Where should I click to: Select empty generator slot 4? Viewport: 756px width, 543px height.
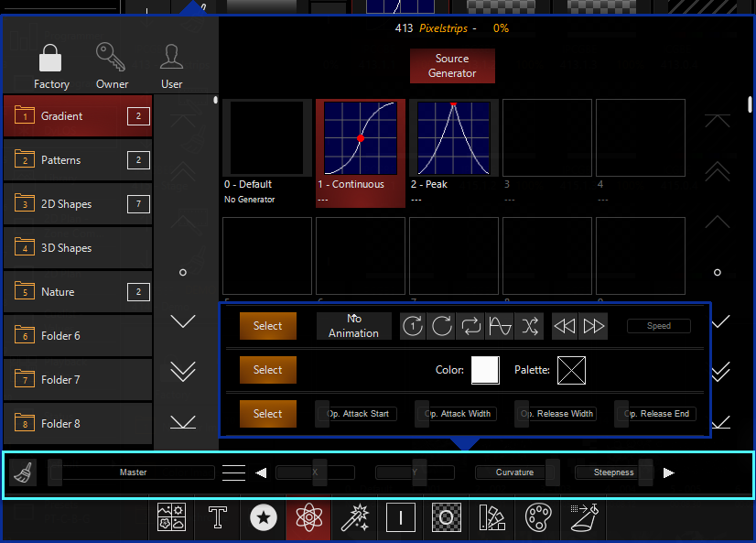pos(641,138)
